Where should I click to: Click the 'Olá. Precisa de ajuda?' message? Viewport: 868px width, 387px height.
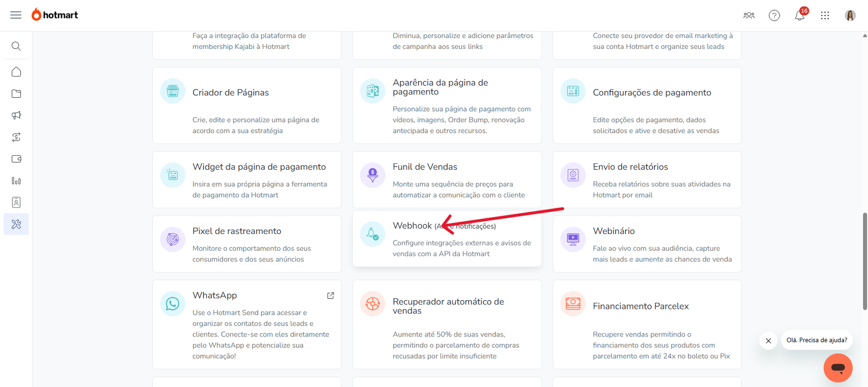pyautogui.click(x=816, y=340)
